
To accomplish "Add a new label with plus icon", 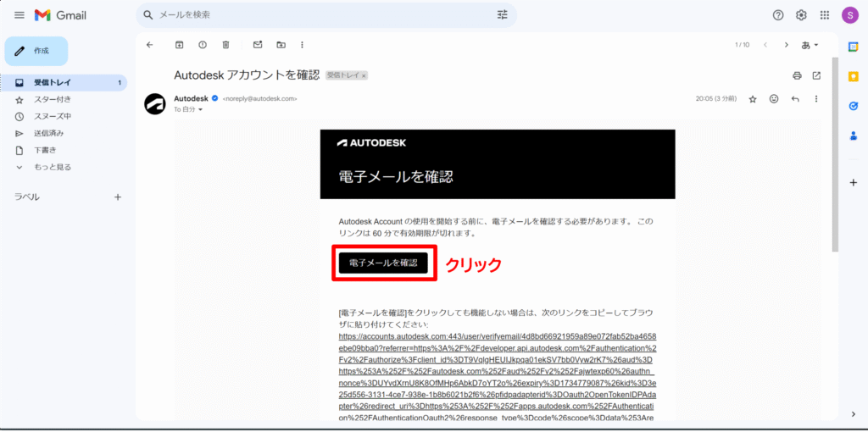I will pos(117,197).
